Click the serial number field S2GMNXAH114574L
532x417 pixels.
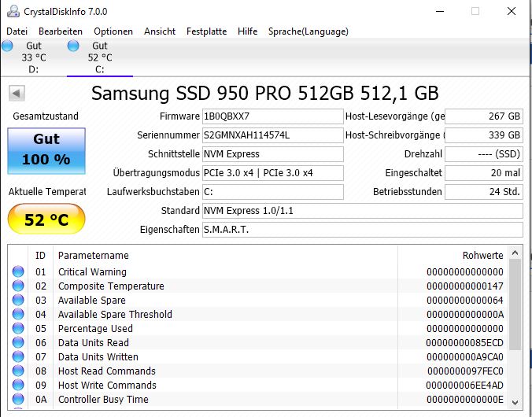pos(273,135)
